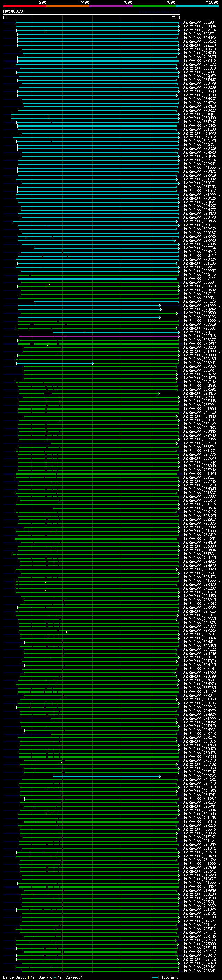Viewport: 222px width, 980px height.
Task: Open hit UniRef100_B9RIE4
Action: pos(199,30)
